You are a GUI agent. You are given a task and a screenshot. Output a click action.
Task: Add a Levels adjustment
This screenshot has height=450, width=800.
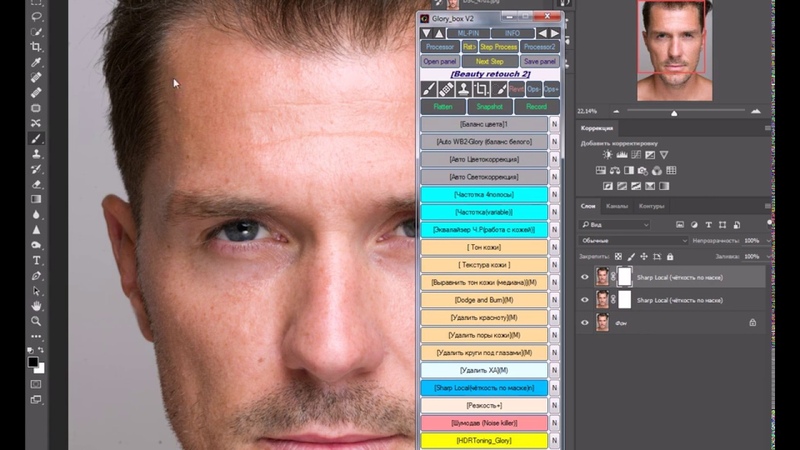(621, 155)
